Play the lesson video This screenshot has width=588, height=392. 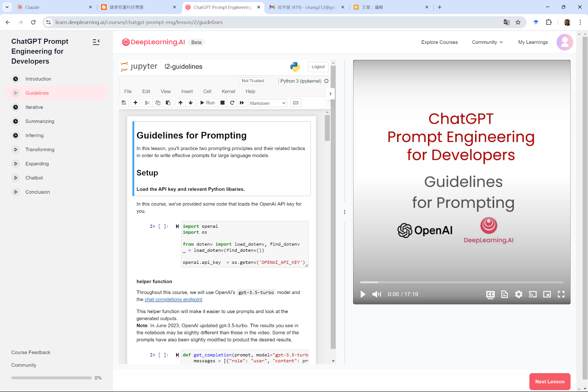(363, 294)
